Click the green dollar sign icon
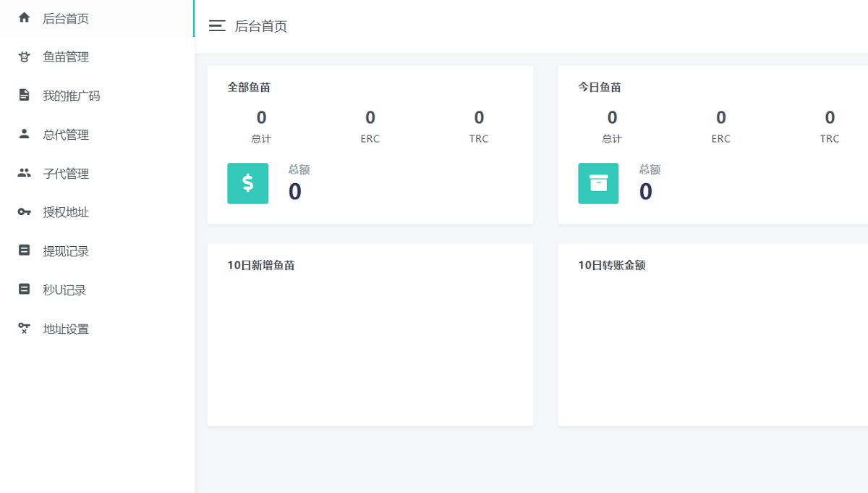868x493 pixels. click(x=247, y=183)
